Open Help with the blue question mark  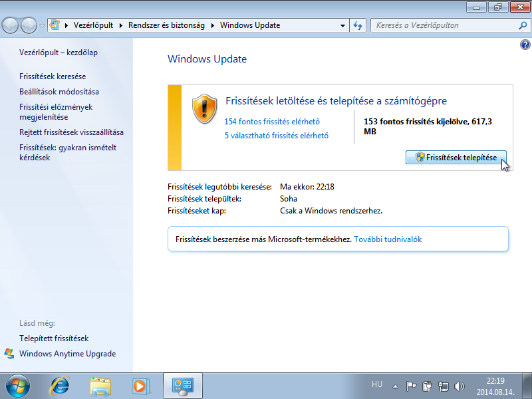525,45
